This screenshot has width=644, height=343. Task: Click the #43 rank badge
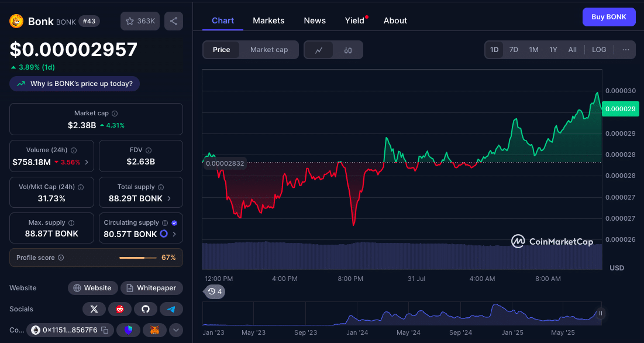89,21
